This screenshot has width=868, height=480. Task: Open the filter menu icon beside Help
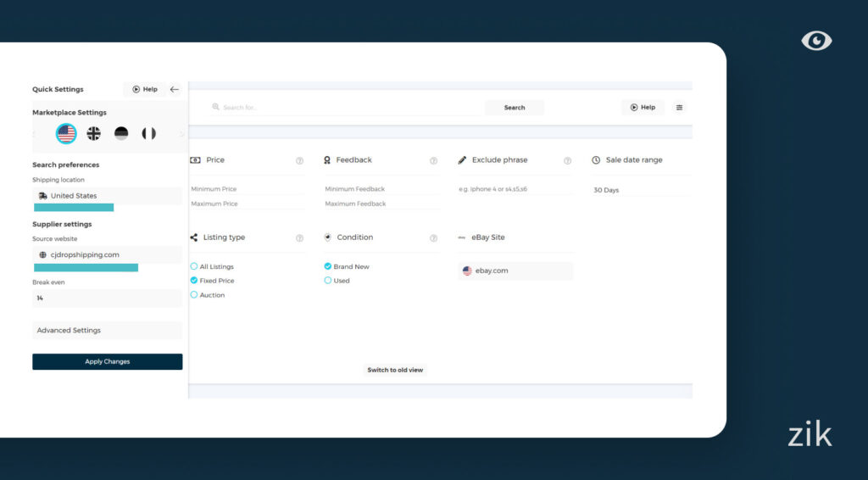(679, 108)
